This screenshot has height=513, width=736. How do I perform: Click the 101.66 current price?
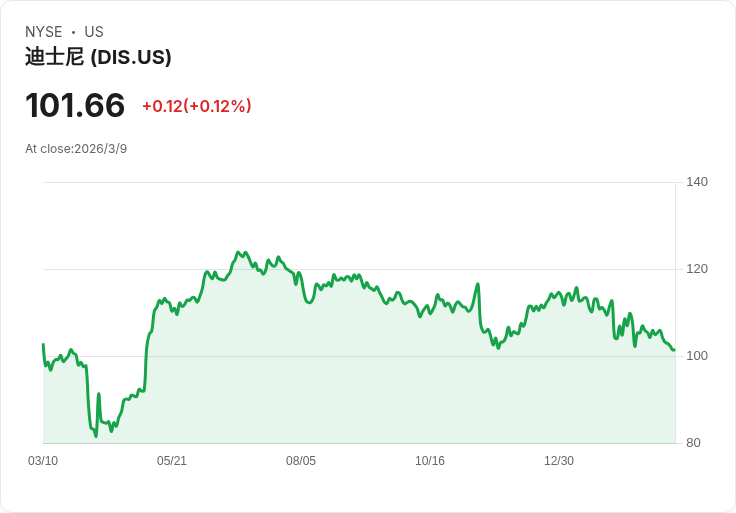point(75,106)
